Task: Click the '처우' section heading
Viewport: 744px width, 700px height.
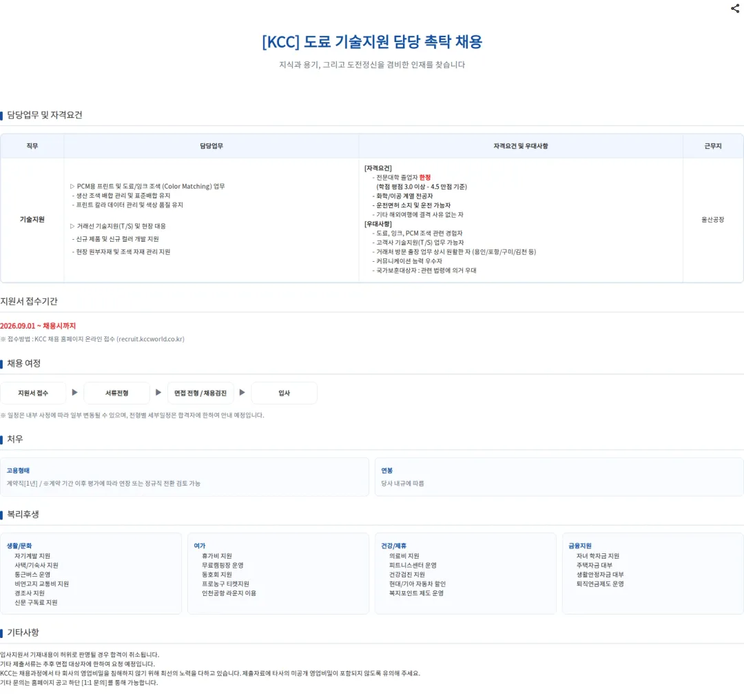Action: tap(14, 439)
